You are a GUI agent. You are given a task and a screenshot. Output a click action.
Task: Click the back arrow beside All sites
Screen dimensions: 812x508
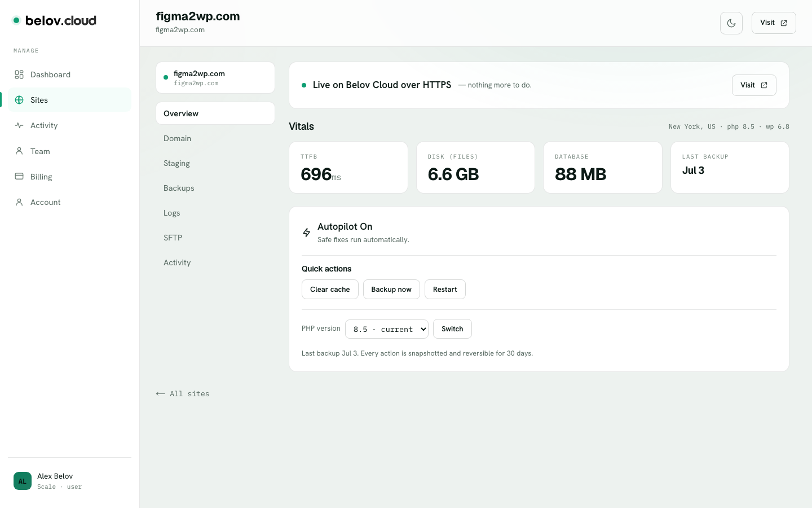tap(161, 394)
